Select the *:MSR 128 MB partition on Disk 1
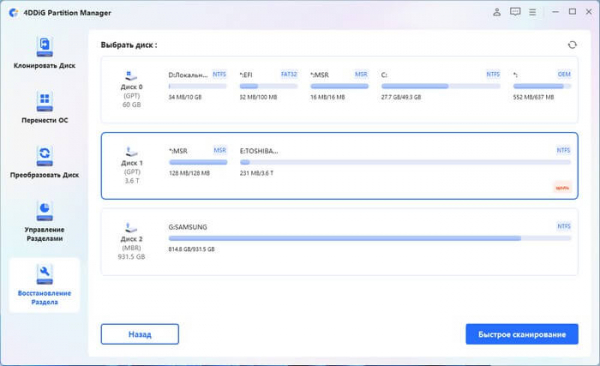This screenshot has width=600, height=366. [198, 162]
